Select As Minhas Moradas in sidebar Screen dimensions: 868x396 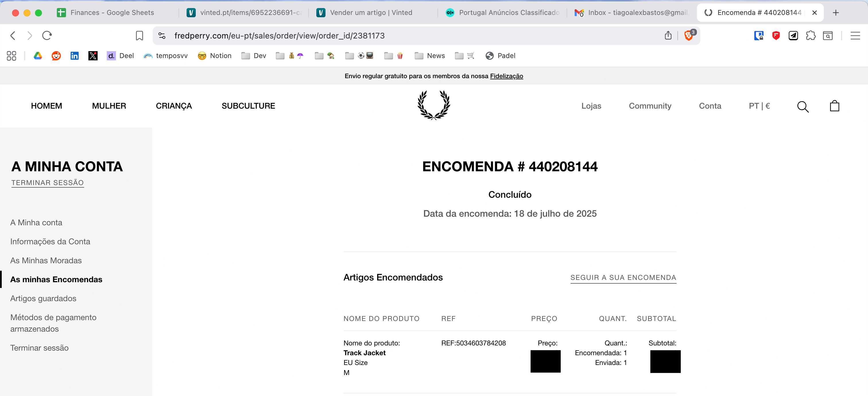[x=46, y=260]
